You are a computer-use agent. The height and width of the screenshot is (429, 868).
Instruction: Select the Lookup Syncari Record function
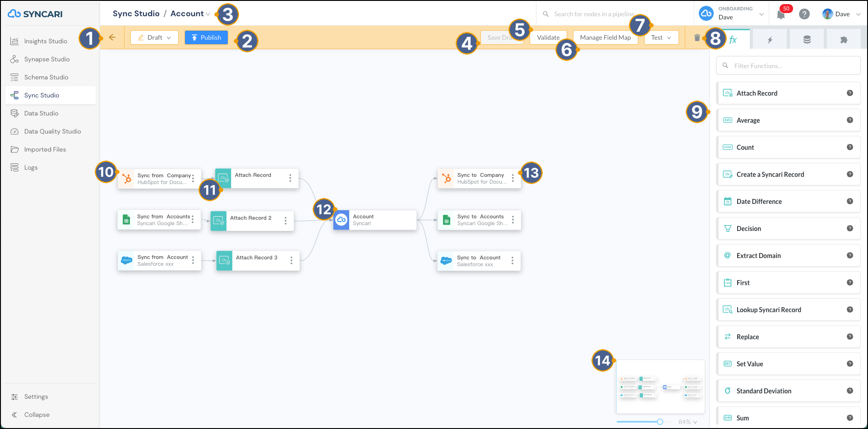tap(788, 310)
